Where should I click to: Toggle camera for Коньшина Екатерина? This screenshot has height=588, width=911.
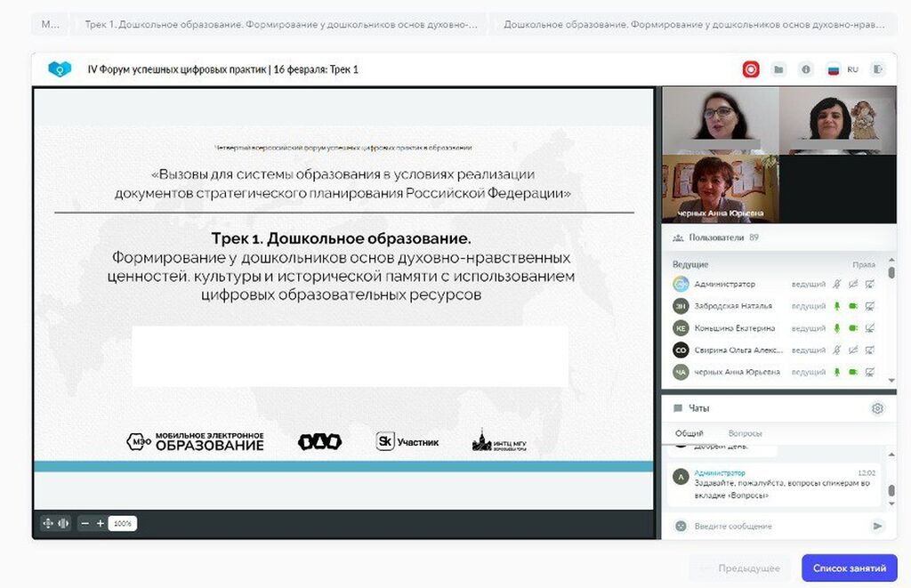[x=852, y=328]
